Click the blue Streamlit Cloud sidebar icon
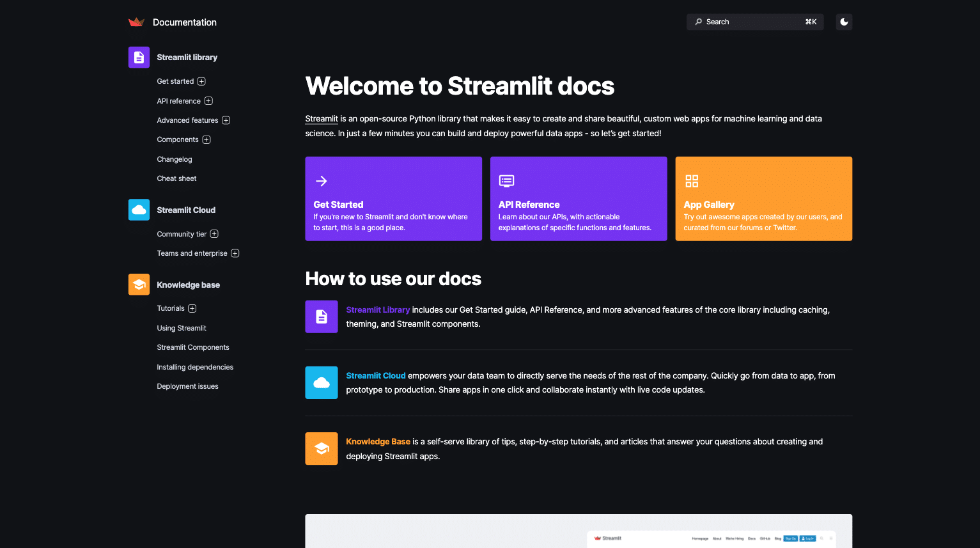 click(x=139, y=210)
